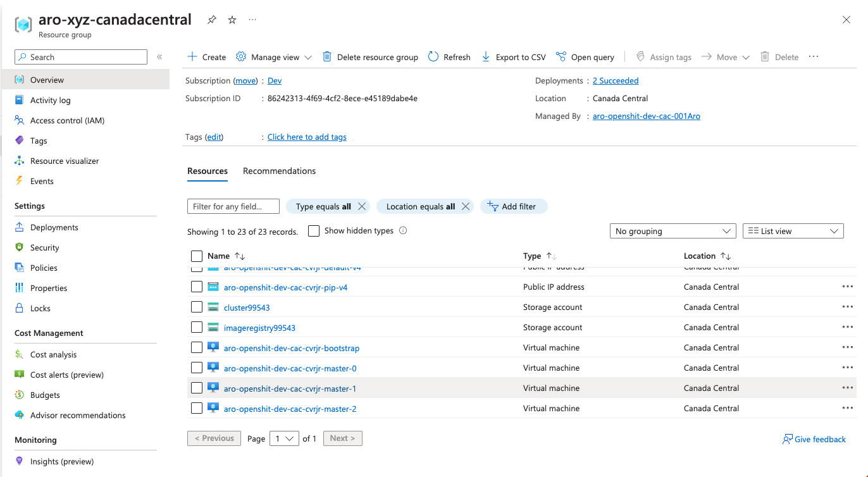Open the 2 Succeeded deployments link
Viewport: 868px width, 477px height.
[615, 80]
